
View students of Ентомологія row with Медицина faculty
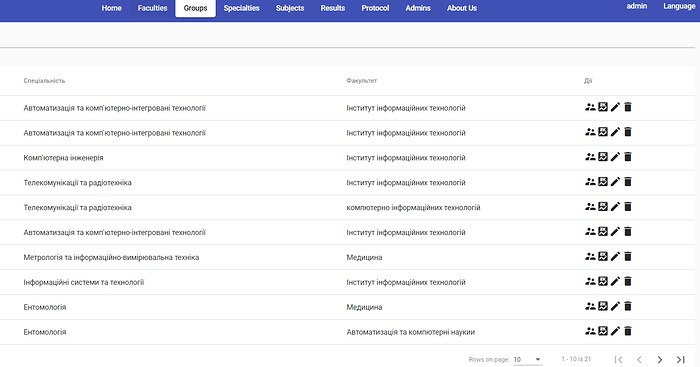(x=590, y=307)
